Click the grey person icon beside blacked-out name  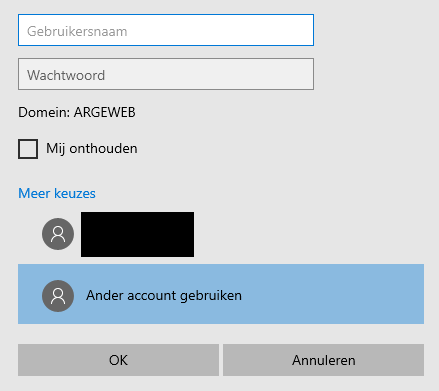(58, 234)
